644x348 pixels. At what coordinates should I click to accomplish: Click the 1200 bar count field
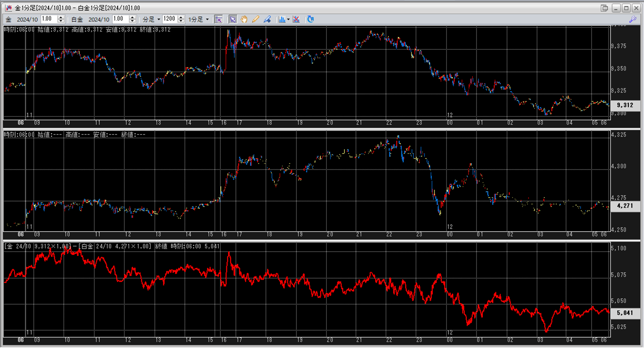click(169, 19)
